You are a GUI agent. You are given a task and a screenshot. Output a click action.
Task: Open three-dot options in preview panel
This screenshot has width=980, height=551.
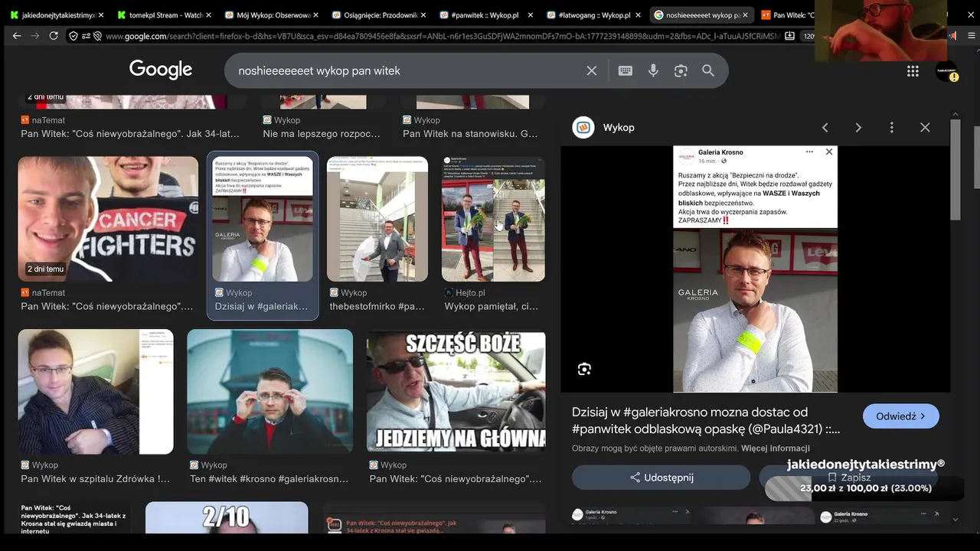pos(891,128)
